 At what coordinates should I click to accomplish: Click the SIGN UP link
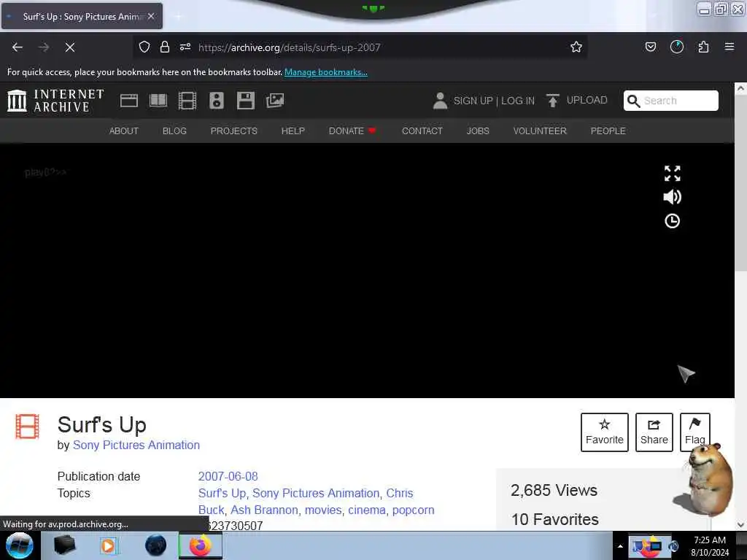[473, 101]
